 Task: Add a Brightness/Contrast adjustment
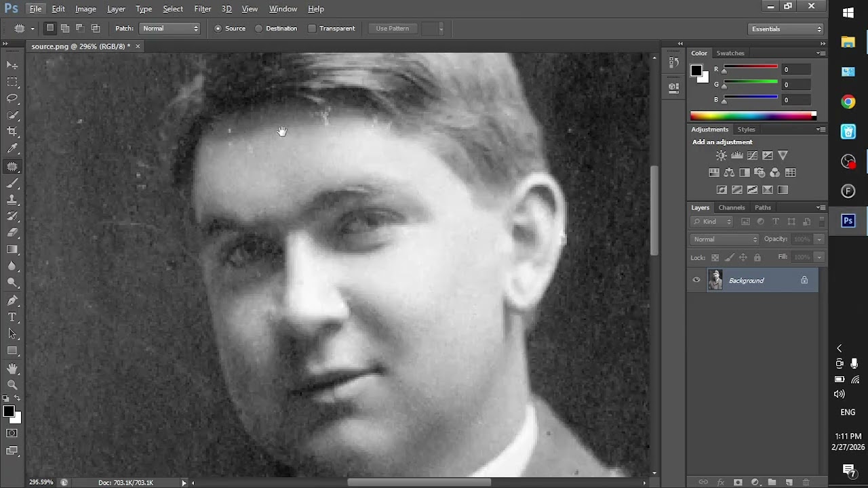click(721, 156)
